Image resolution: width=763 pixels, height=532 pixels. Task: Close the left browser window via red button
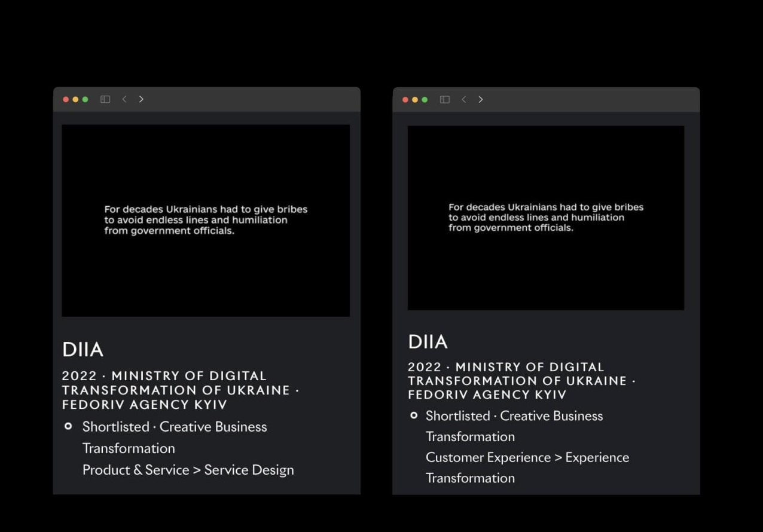[x=66, y=99]
